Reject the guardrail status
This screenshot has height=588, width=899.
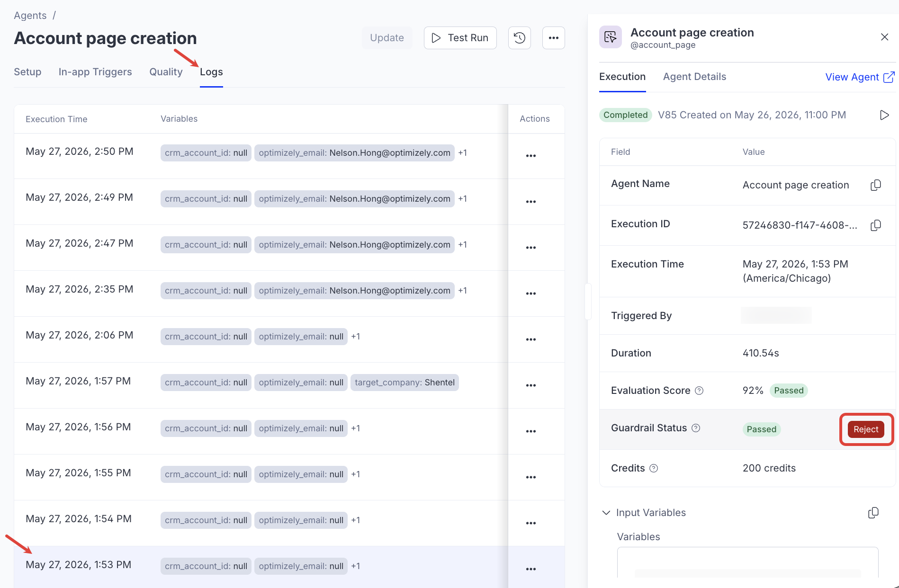pos(866,429)
